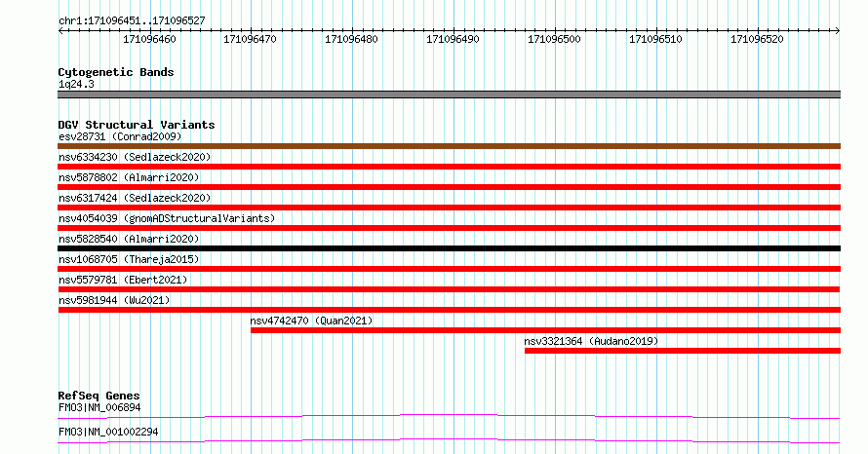
Task: Open nsv3321364 (Audano2019) variant label
Action: pyautogui.click(x=591, y=341)
